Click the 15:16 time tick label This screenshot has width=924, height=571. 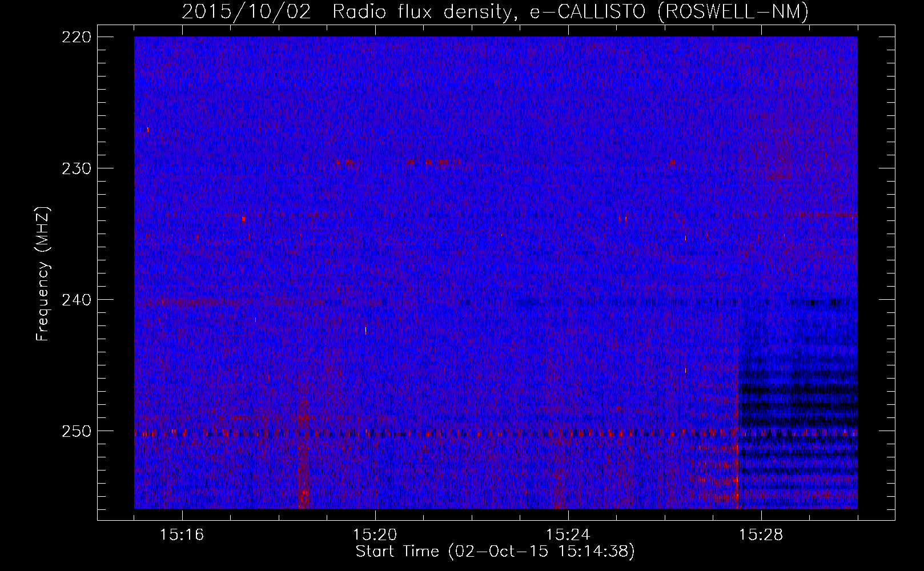click(182, 534)
